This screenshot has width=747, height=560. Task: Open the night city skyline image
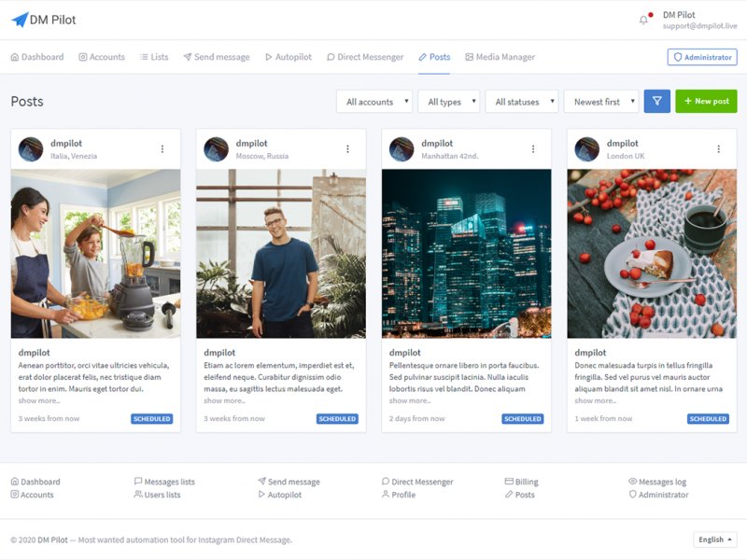[466, 254]
